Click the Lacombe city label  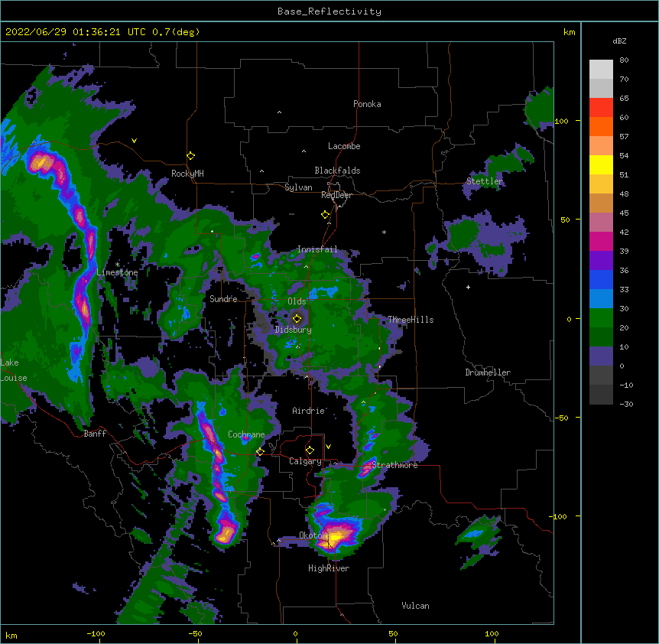[344, 146]
